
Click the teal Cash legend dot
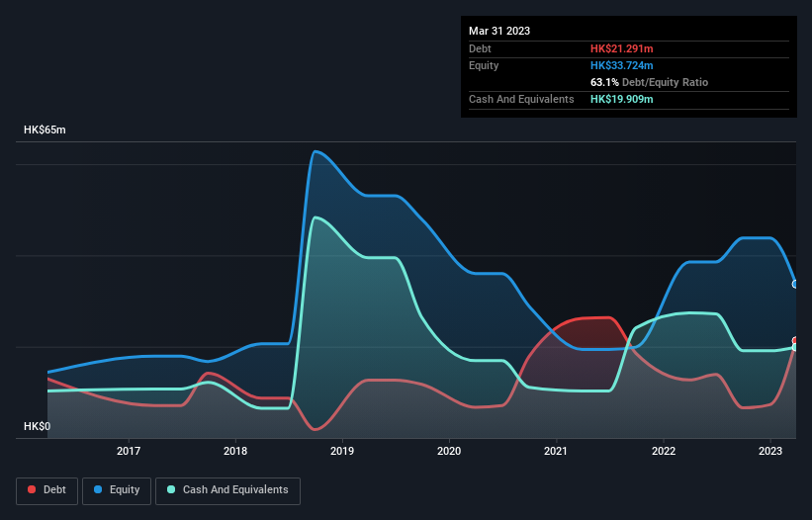coord(171,489)
